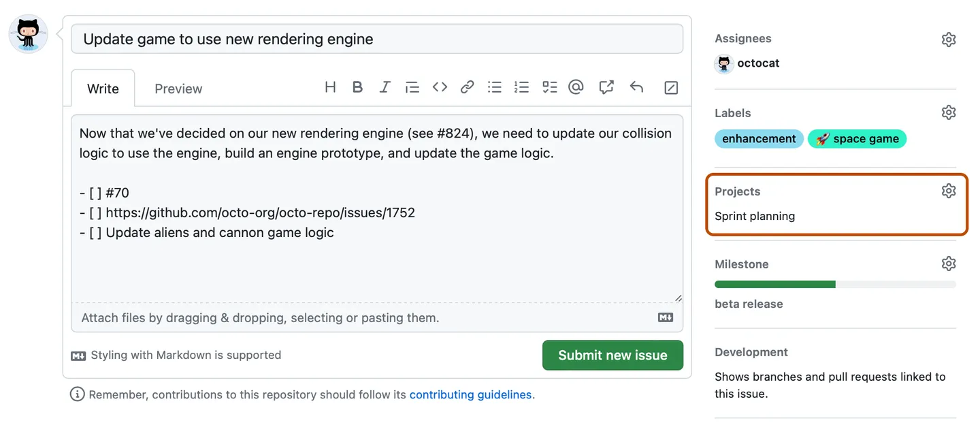This screenshot has height=425, width=980.
Task: Select the Write tab
Action: tap(103, 89)
